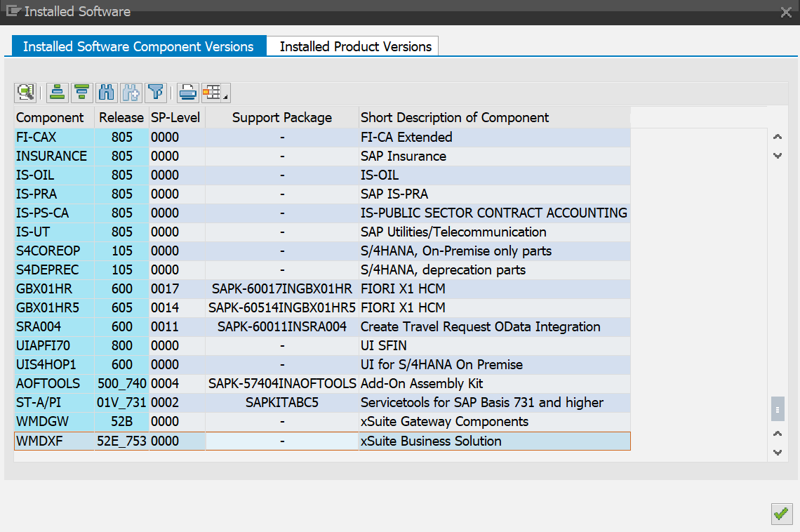The height and width of the screenshot is (532, 800).
Task: Click the Installed Software title bar icon
Action: [x=12, y=11]
